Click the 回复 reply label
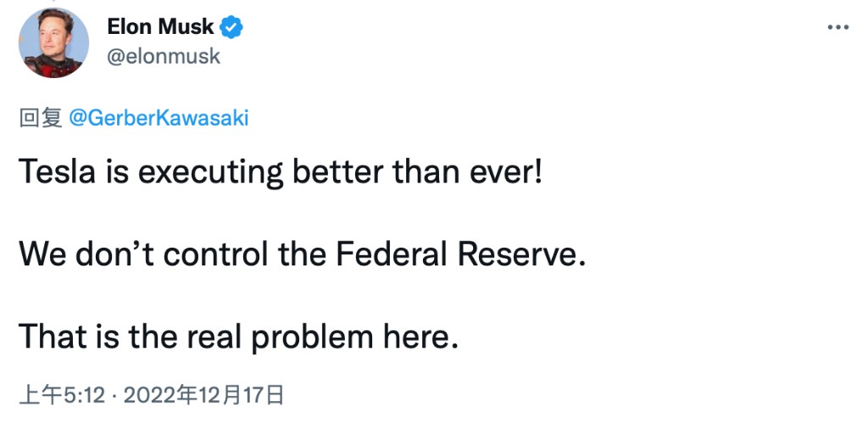Image resolution: width=868 pixels, height=430 pixels. point(41,118)
